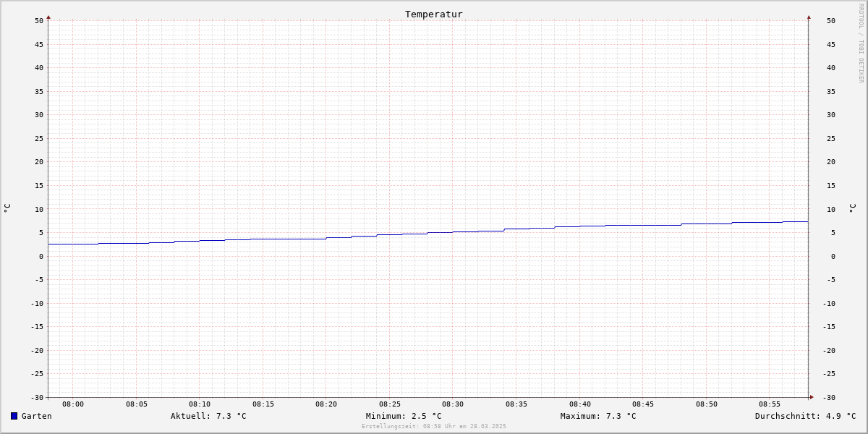Click the 08:10 time axis label
The image size is (868, 434).
click(200, 404)
